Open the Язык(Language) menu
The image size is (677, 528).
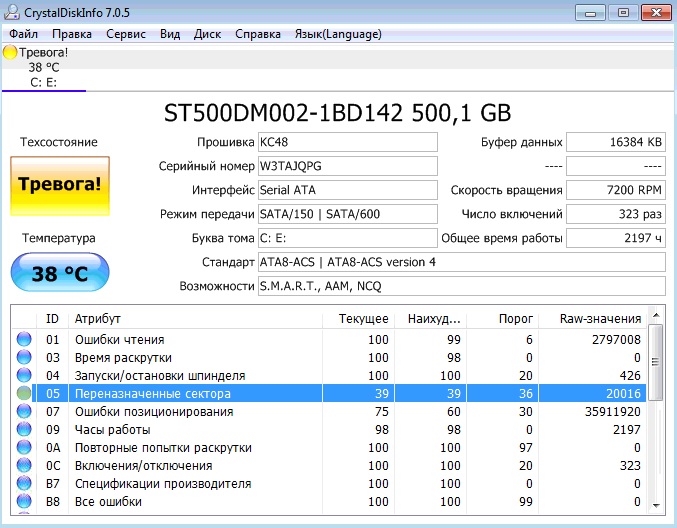(338, 34)
